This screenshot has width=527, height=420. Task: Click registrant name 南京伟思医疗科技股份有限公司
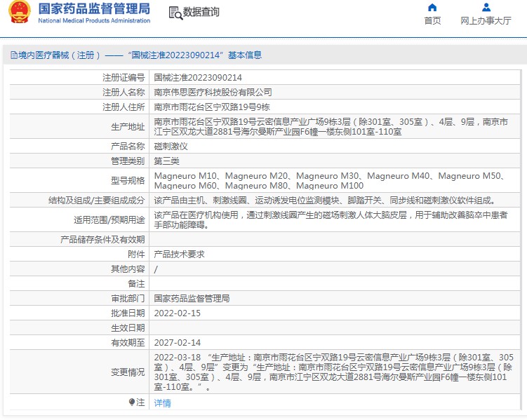[213, 93]
